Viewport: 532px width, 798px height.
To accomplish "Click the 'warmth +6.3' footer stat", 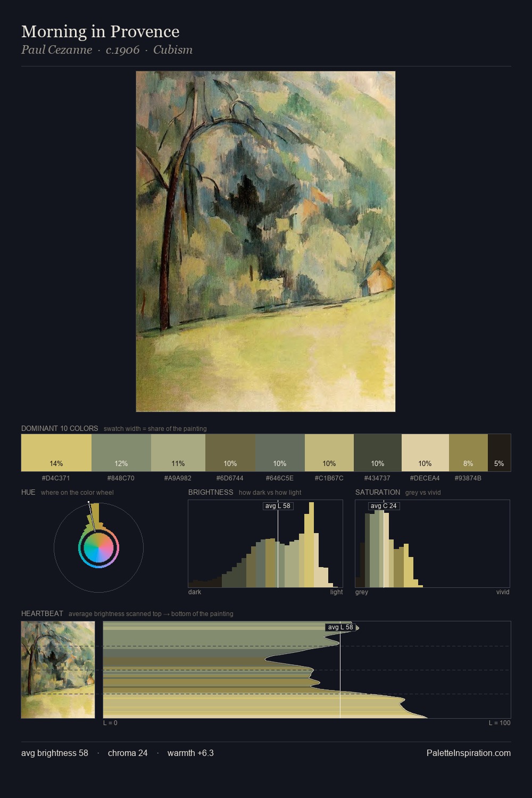I will 190,753.
